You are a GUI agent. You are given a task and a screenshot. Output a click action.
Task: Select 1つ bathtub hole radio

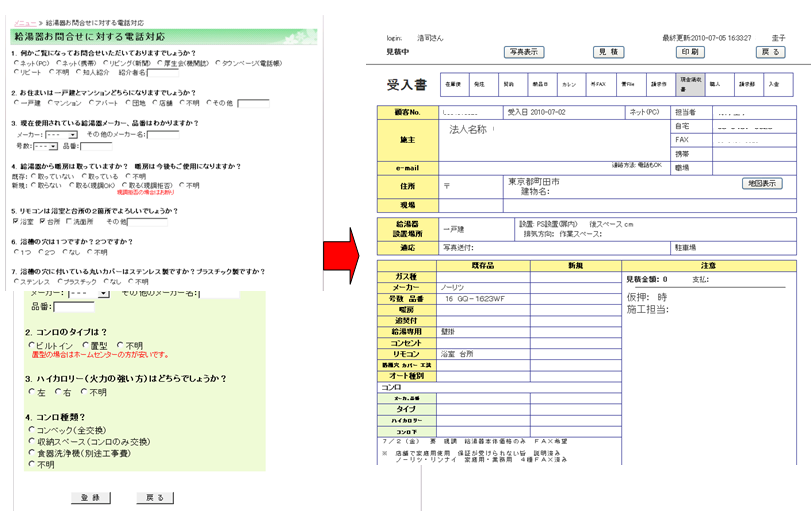click(x=17, y=252)
